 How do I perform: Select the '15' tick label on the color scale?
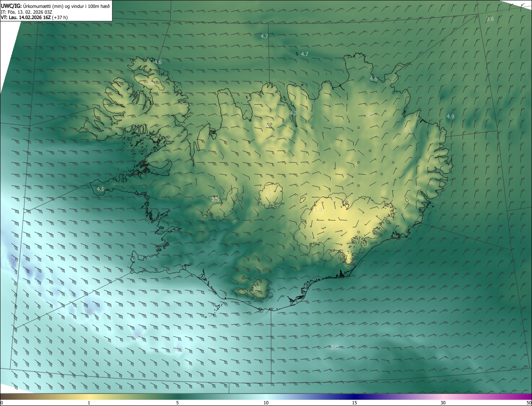(355, 403)
